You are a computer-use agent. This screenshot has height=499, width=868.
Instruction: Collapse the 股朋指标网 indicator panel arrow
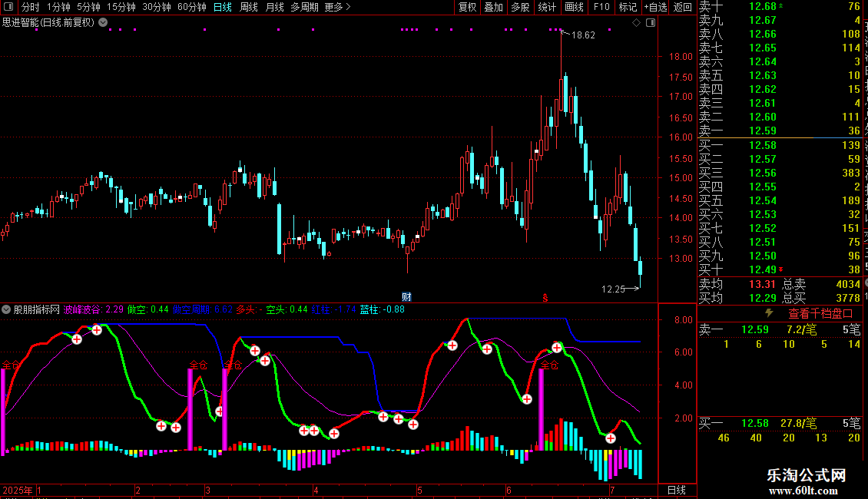point(6,309)
